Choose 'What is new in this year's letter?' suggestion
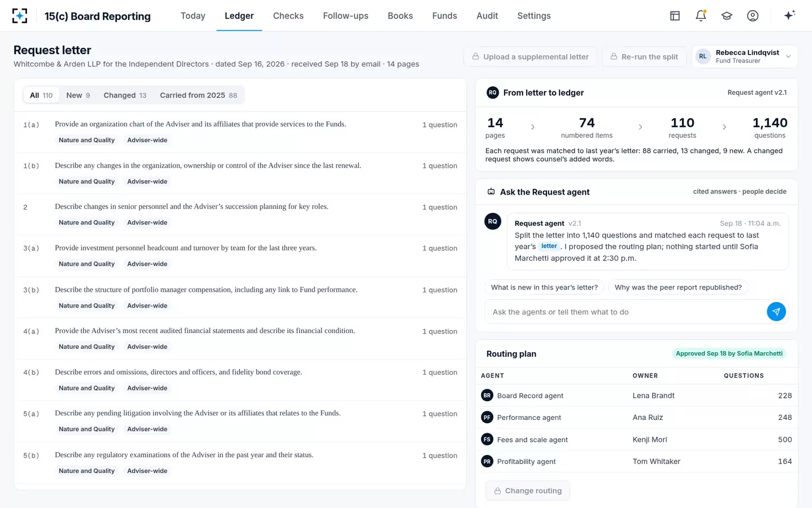This screenshot has width=812, height=508. pyautogui.click(x=544, y=287)
